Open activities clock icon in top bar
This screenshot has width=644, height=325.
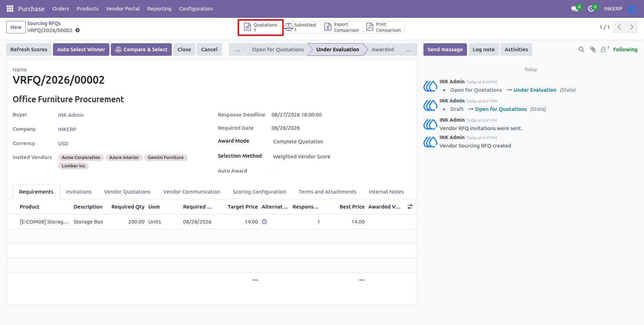point(591,9)
